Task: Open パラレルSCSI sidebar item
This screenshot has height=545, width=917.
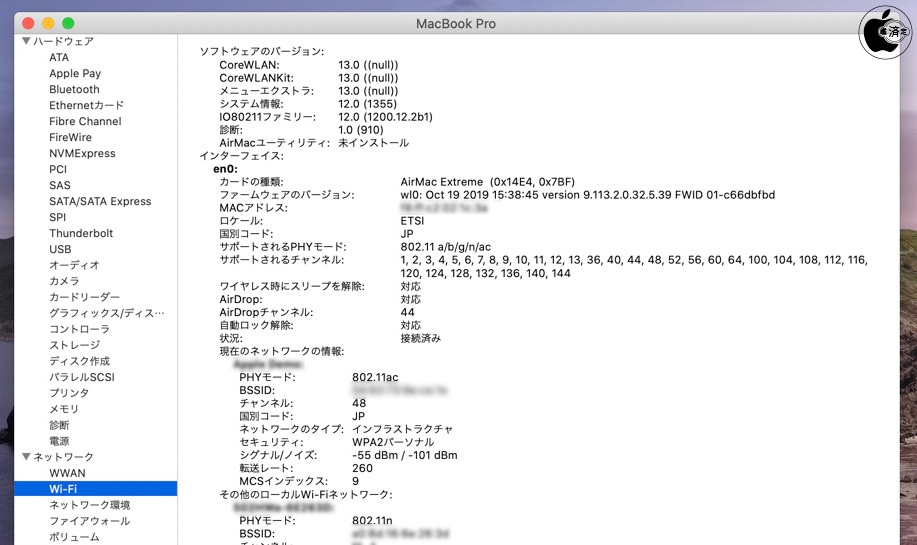Action: pos(82,377)
